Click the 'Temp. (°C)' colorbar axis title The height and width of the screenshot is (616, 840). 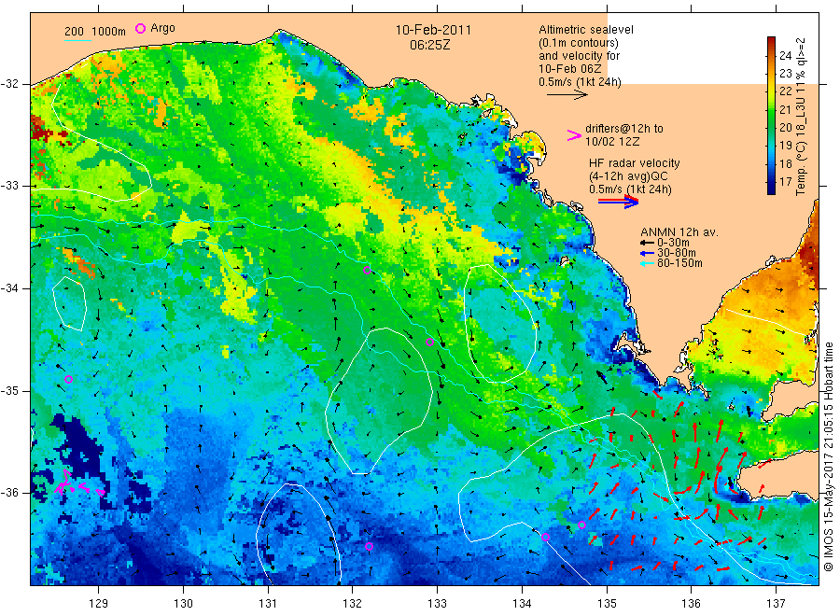(801, 167)
